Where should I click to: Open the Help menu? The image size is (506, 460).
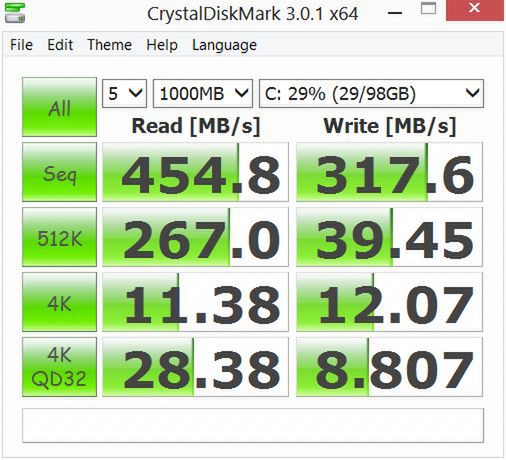162,45
